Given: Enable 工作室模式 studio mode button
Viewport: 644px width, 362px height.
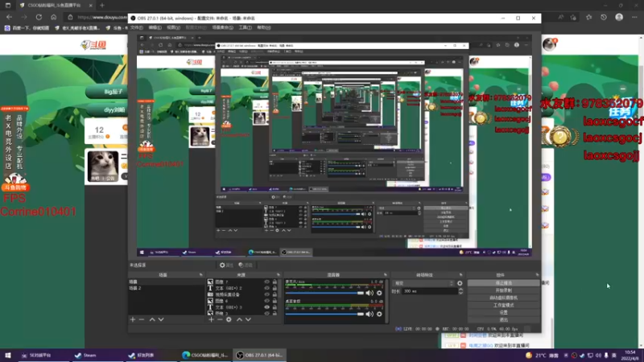Looking at the screenshot, I should (x=504, y=306).
